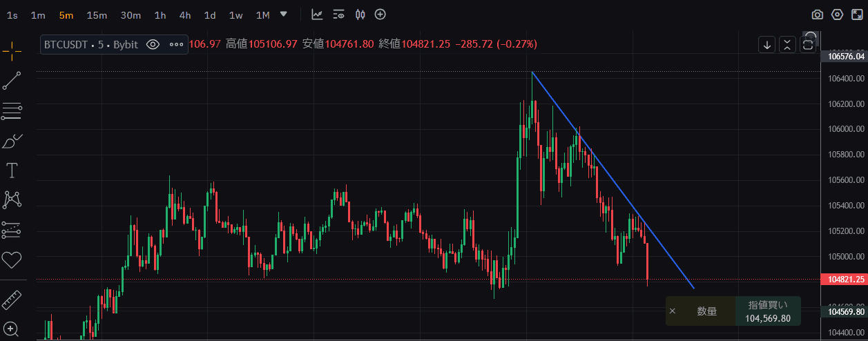Open more options for BTCUSDT legend

[x=177, y=45]
